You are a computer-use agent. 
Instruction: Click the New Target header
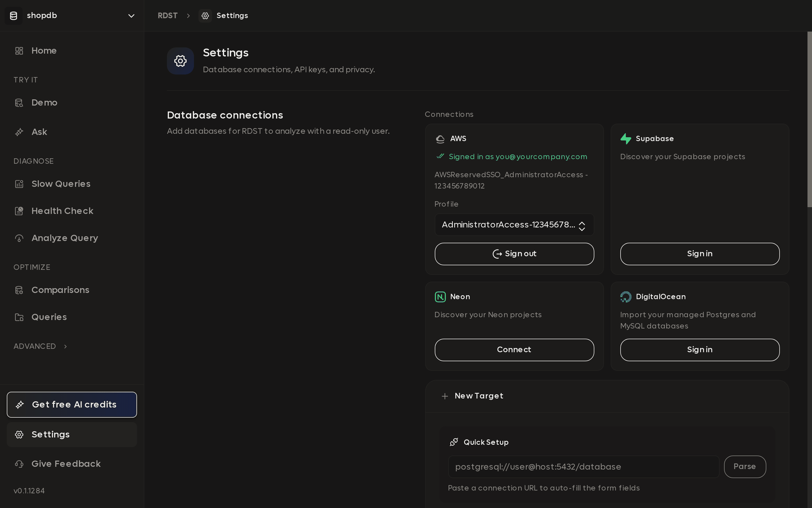point(607,396)
